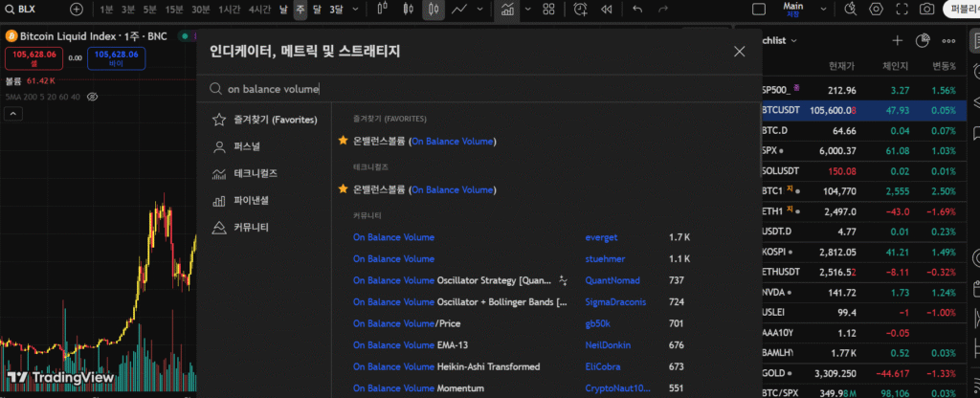Click the 퍼블리시 publish button
980x398 pixels.
(963, 10)
